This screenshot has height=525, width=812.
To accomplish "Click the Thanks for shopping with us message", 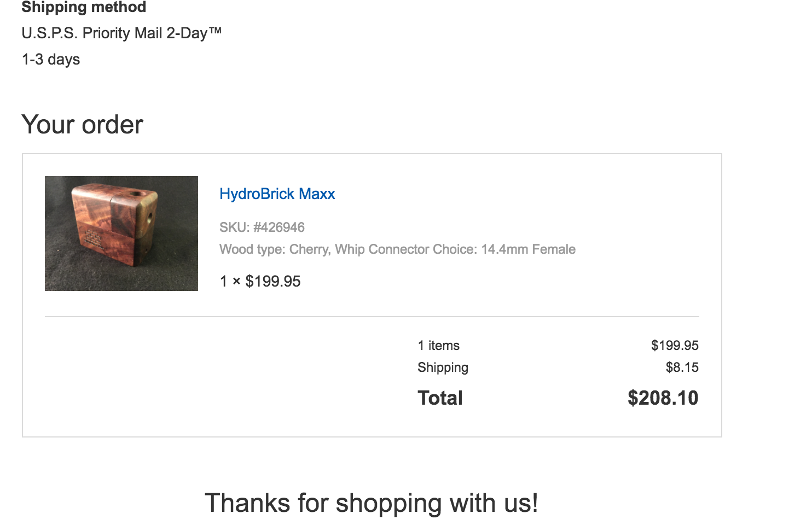I will coord(372,503).
